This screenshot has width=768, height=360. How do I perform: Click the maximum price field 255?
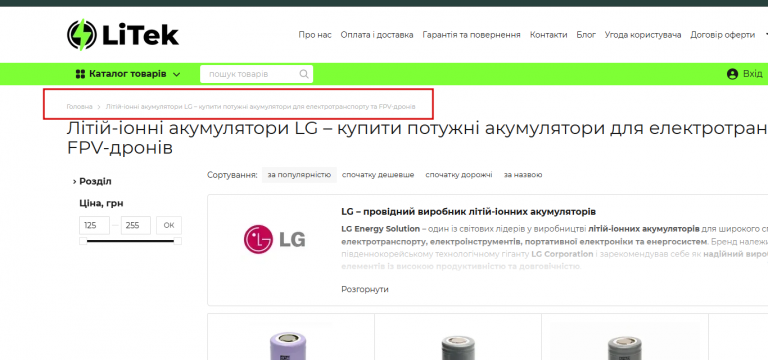(136, 225)
